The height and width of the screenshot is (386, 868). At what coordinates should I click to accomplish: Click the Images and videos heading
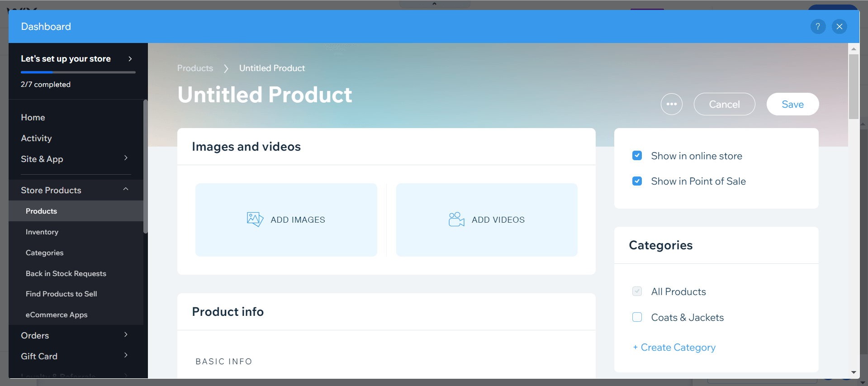point(247,147)
